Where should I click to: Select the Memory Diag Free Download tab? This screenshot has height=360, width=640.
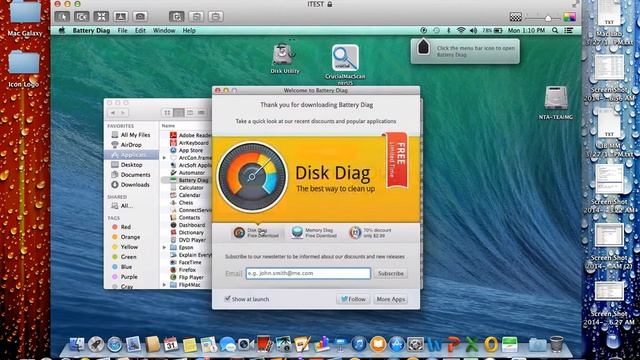point(314,233)
